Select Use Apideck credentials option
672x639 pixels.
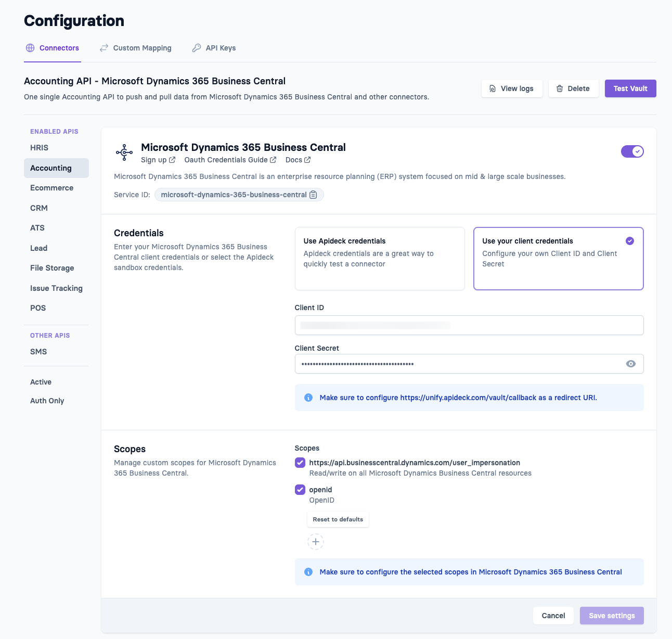(379, 258)
